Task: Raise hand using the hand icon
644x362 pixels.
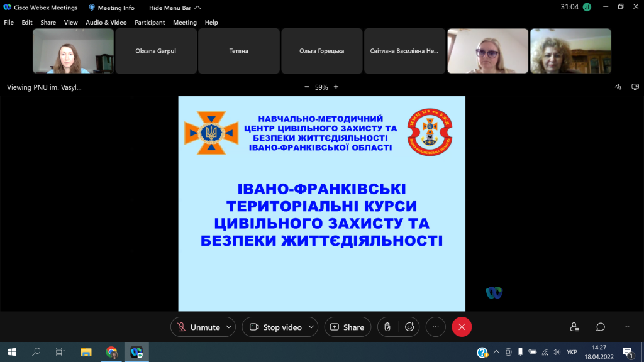Action: tap(387, 327)
